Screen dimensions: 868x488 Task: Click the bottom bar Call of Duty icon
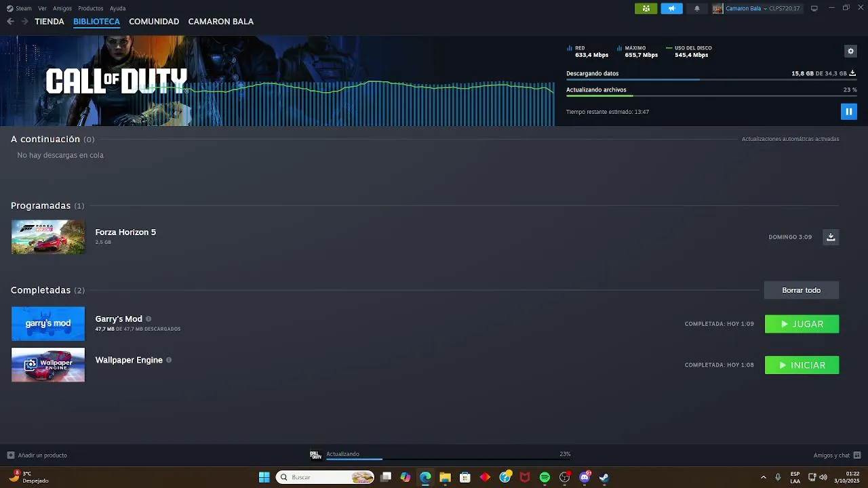point(315,455)
